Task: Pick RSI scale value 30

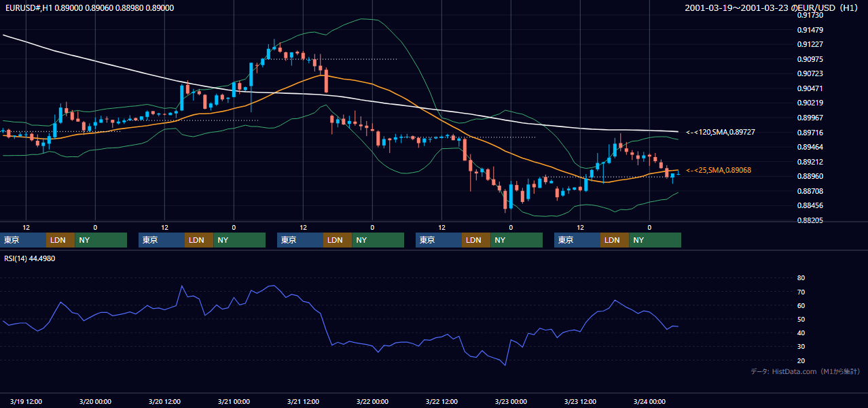Action: (x=801, y=346)
